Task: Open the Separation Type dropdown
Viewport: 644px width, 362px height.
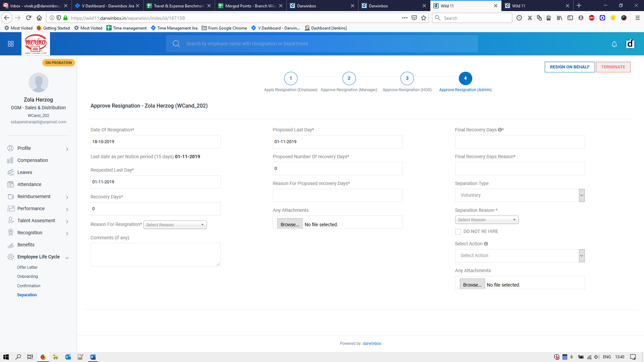Action: [x=520, y=195]
